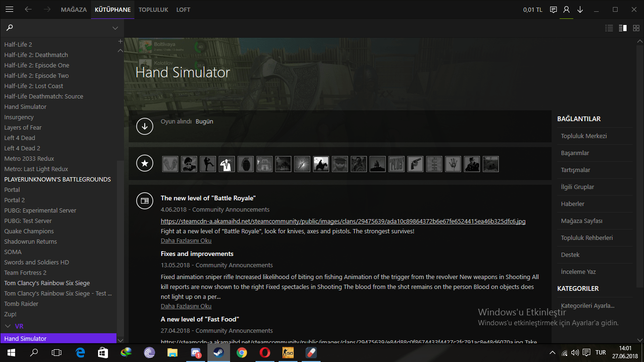Open LOFT profile tab
644x362 pixels.
click(x=183, y=9)
